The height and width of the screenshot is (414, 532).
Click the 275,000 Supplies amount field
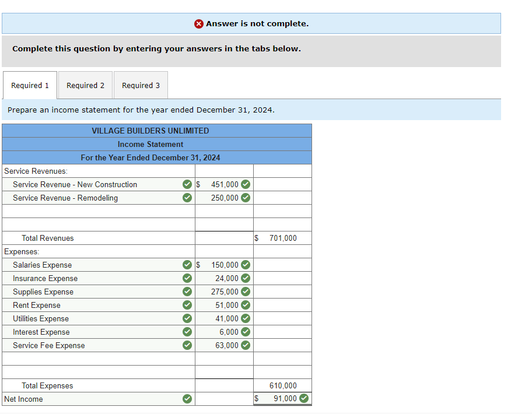point(224,292)
